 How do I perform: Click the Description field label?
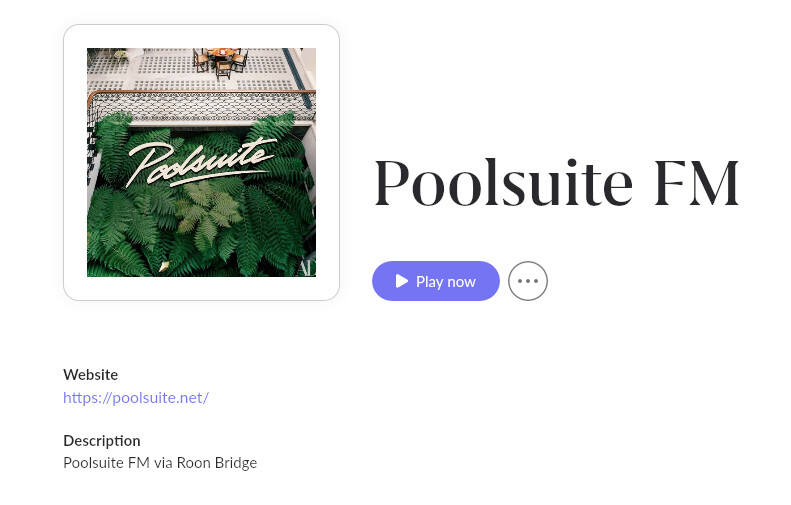pyautogui.click(x=102, y=440)
